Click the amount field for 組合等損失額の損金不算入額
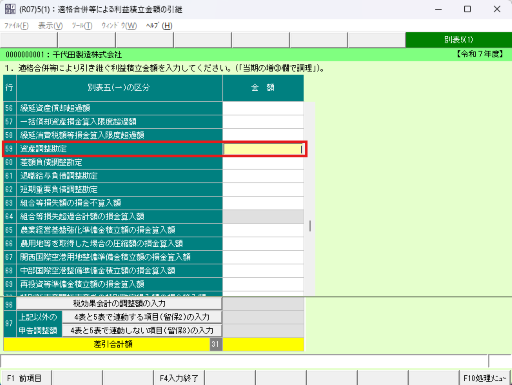Viewport: 512px width, 385px height. point(263,203)
